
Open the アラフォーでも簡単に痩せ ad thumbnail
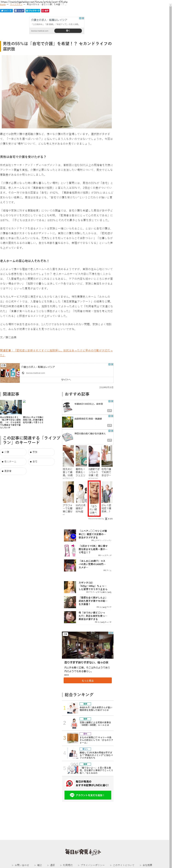coord(68,492)
